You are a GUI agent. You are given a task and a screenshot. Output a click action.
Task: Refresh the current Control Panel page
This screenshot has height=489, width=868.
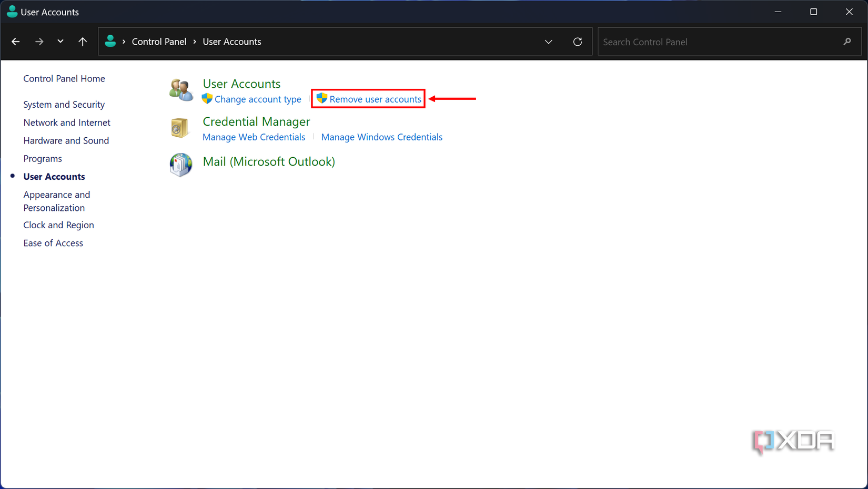coord(577,42)
